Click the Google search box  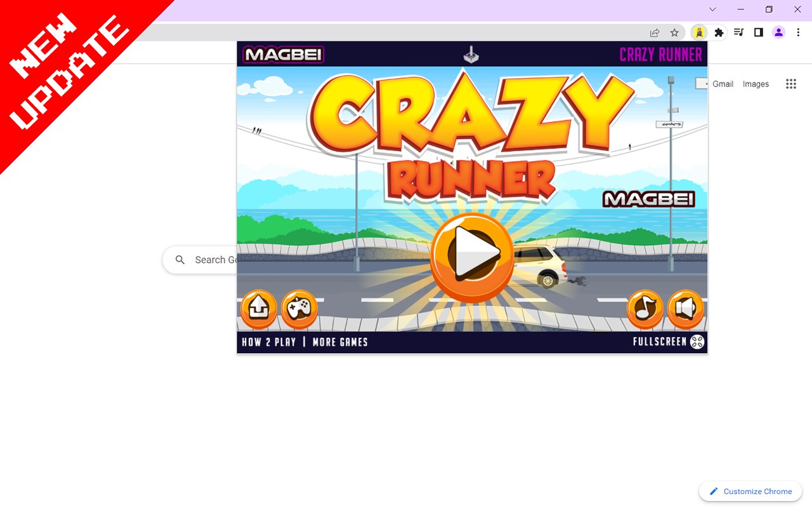[200, 260]
